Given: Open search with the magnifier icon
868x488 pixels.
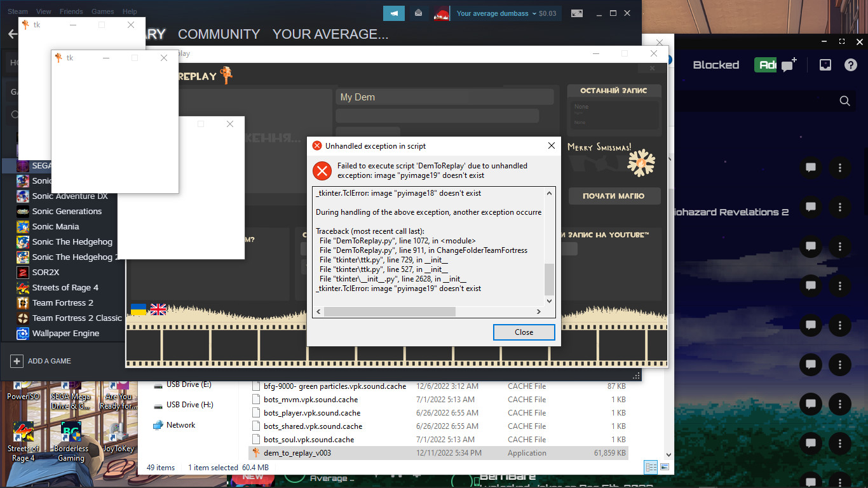Looking at the screenshot, I should coord(844,100).
